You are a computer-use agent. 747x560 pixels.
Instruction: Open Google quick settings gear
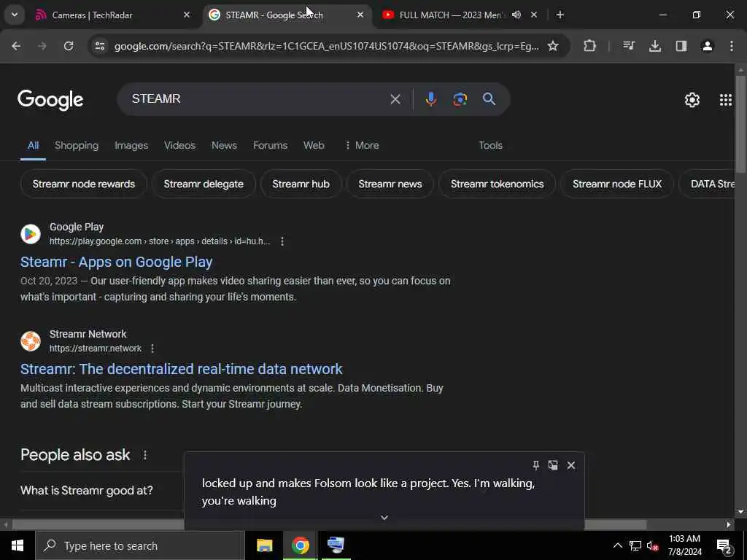(x=692, y=100)
